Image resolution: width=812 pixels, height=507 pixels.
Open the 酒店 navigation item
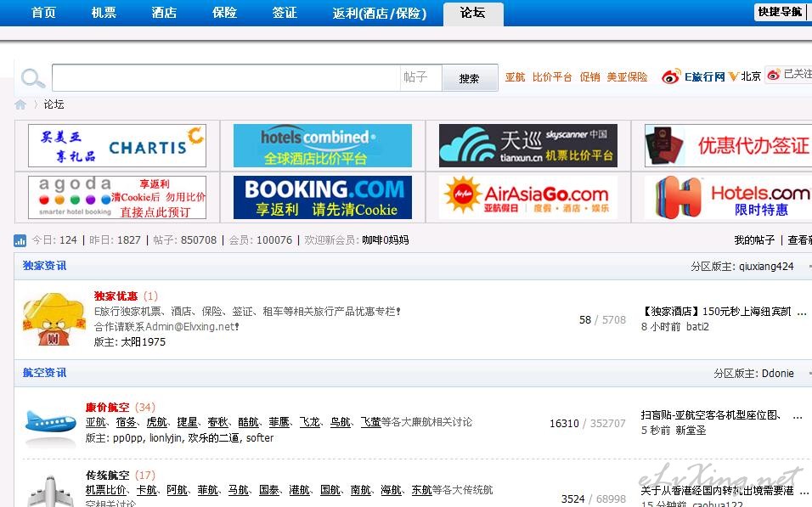(x=164, y=13)
